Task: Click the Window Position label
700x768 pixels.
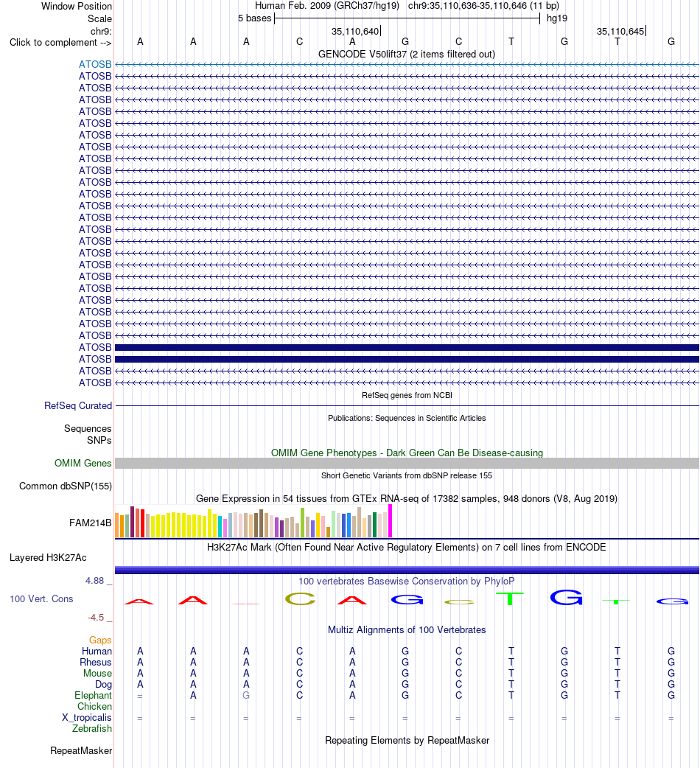Action: tap(77, 7)
